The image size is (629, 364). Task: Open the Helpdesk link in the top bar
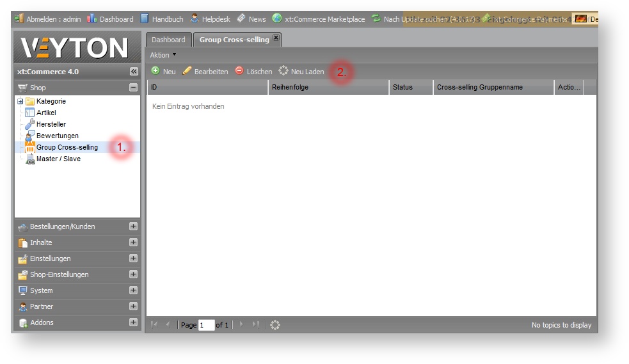(x=211, y=19)
